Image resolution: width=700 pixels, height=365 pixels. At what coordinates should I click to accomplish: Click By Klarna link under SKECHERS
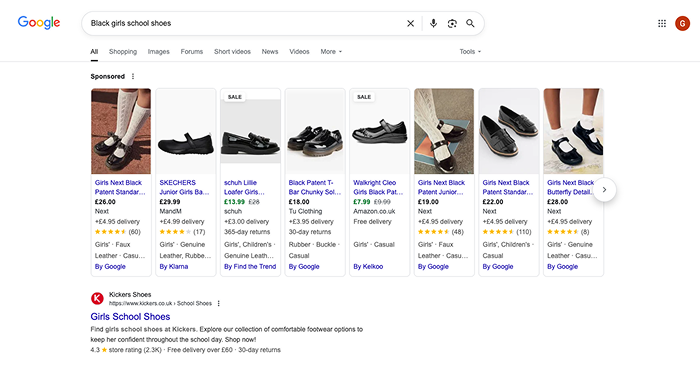click(174, 266)
